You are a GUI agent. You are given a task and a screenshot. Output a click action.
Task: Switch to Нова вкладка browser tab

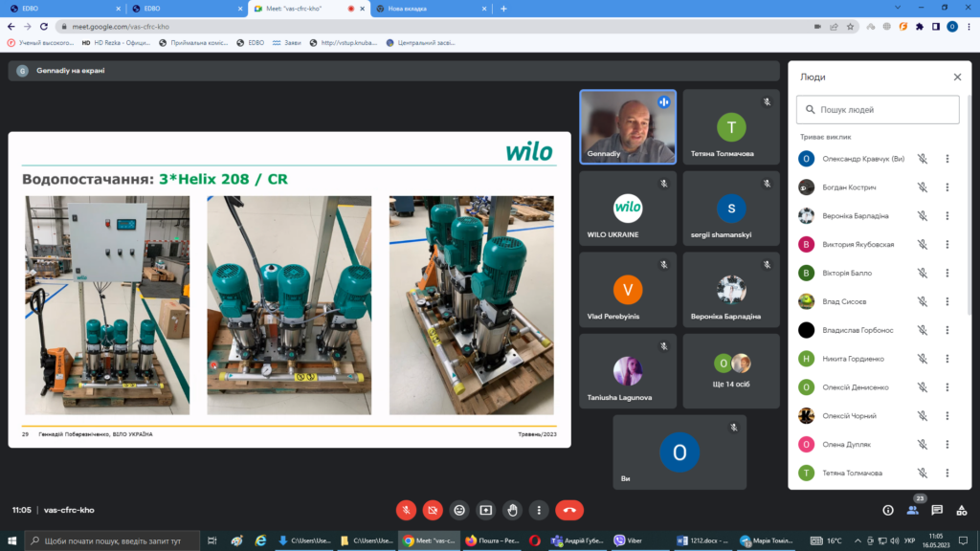click(432, 9)
